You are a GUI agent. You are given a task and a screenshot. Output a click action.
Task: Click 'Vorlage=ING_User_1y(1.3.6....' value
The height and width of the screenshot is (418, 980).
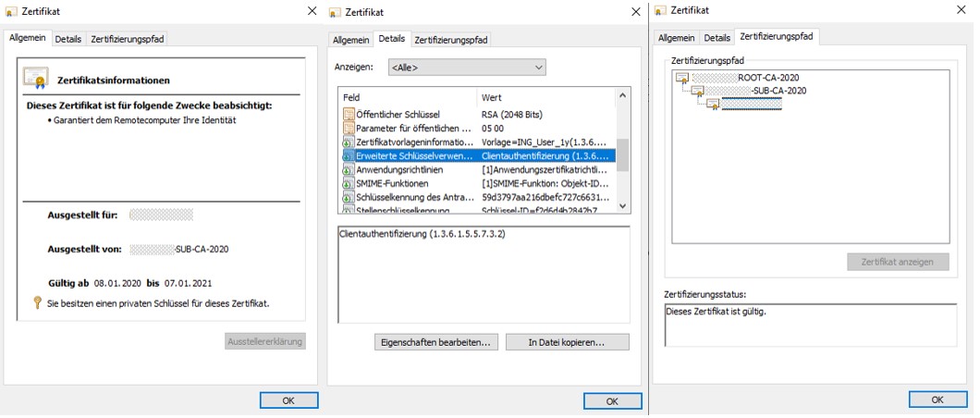point(545,141)
